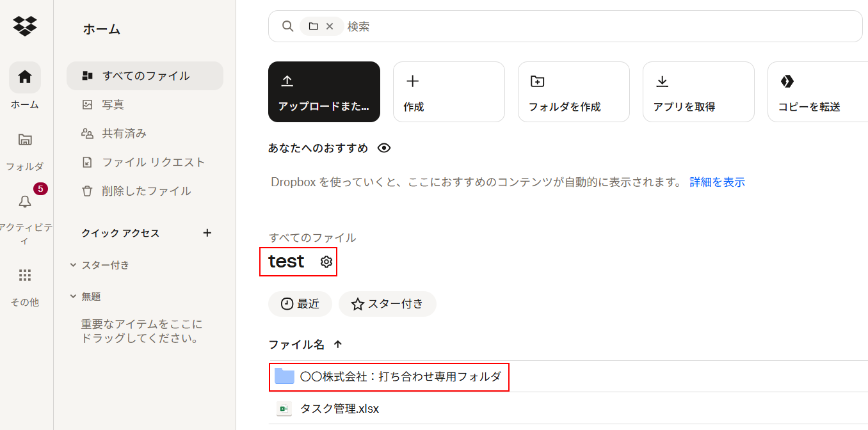Collapse the スター付き section chevron

click(73, 265)
